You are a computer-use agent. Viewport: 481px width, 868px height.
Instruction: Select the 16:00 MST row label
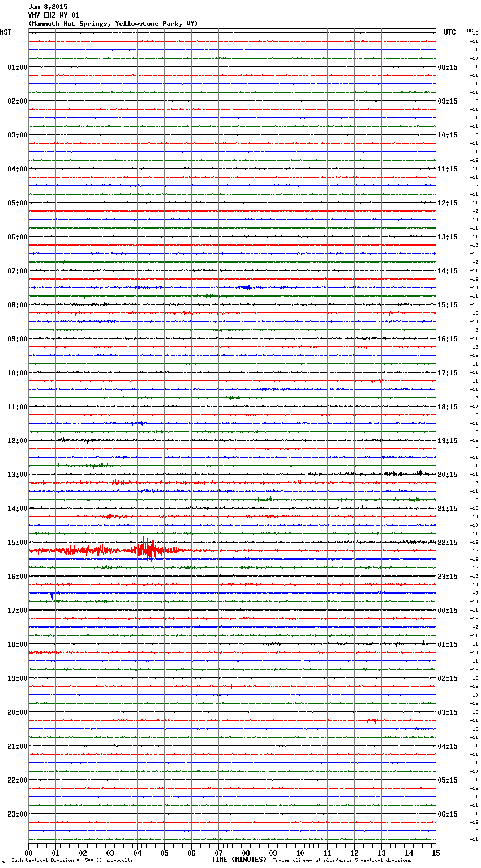click(18, 577)
